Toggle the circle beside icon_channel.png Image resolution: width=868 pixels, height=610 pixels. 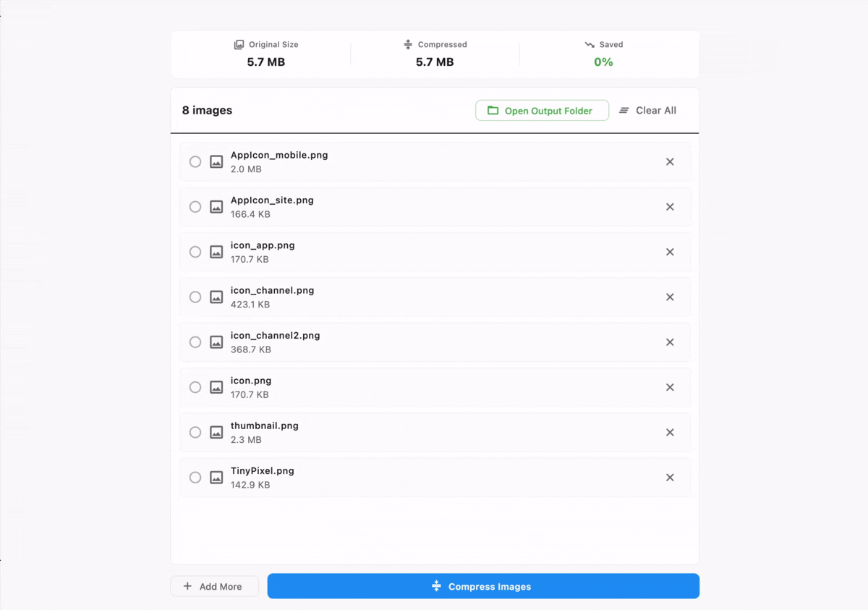click(x=195, y=297)
